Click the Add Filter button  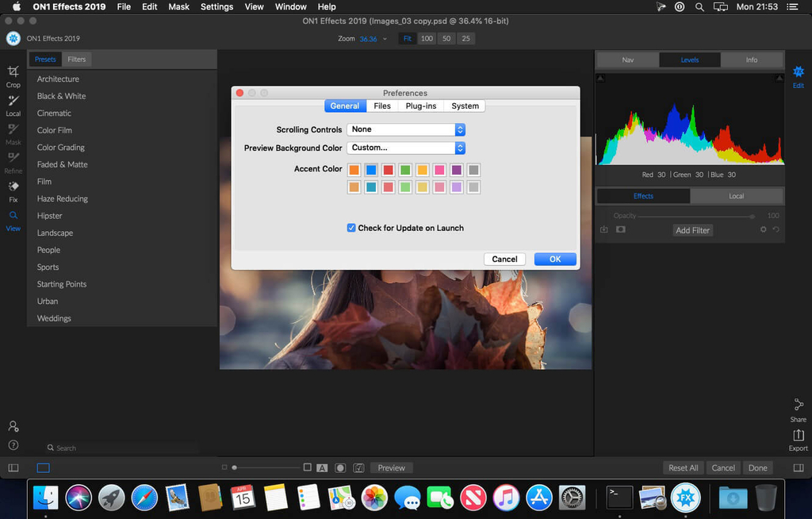[x=692, y=230]
